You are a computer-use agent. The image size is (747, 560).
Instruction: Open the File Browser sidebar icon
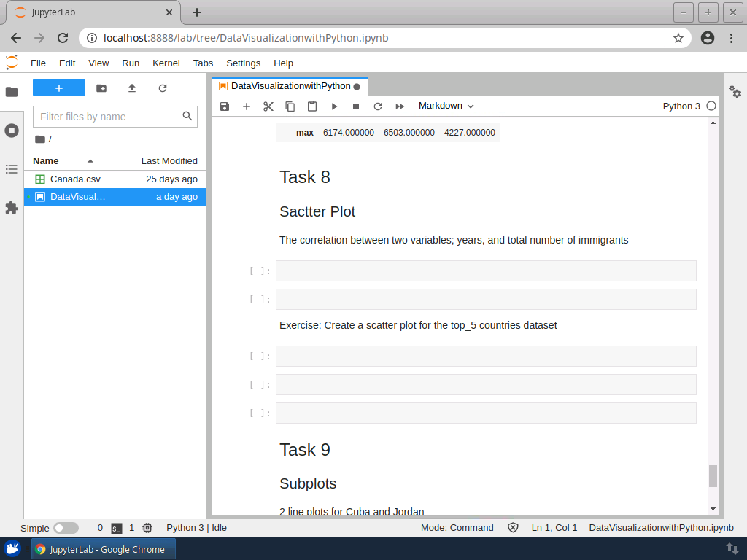click(12, 92)
